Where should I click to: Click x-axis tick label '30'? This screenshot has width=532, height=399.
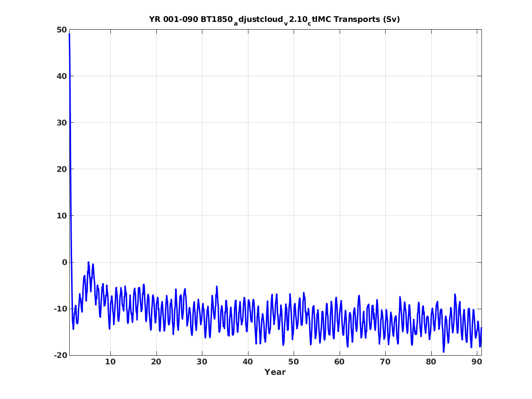click(x=202, y=362)
